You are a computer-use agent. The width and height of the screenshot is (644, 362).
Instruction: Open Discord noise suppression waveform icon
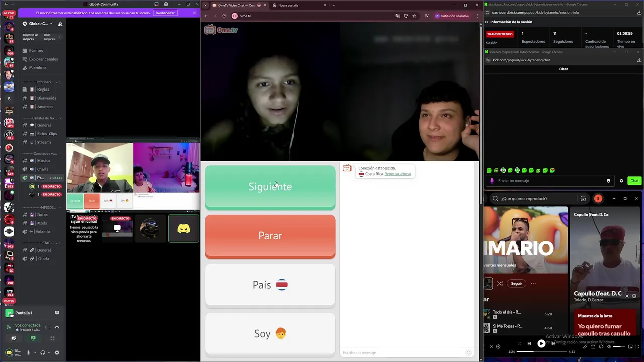[48, 327]
